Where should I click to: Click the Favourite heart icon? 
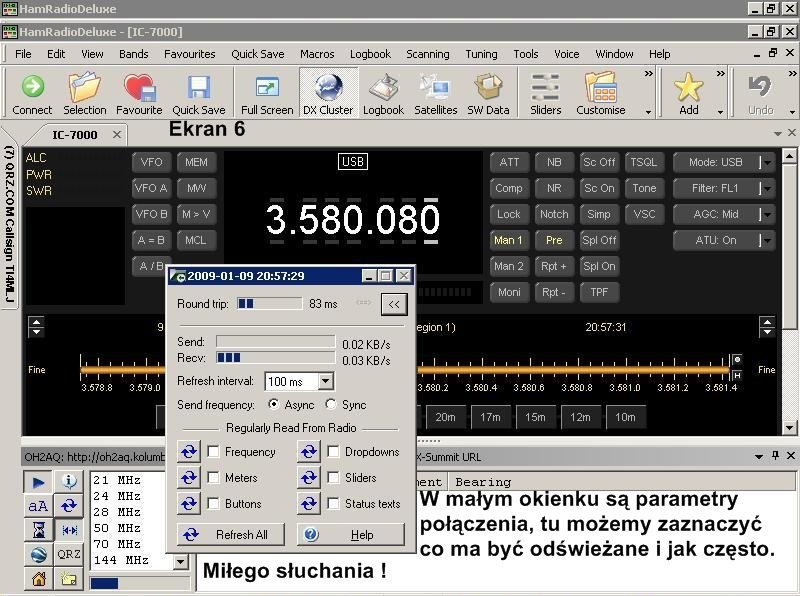pyautogui.click(x=139, y=94)
